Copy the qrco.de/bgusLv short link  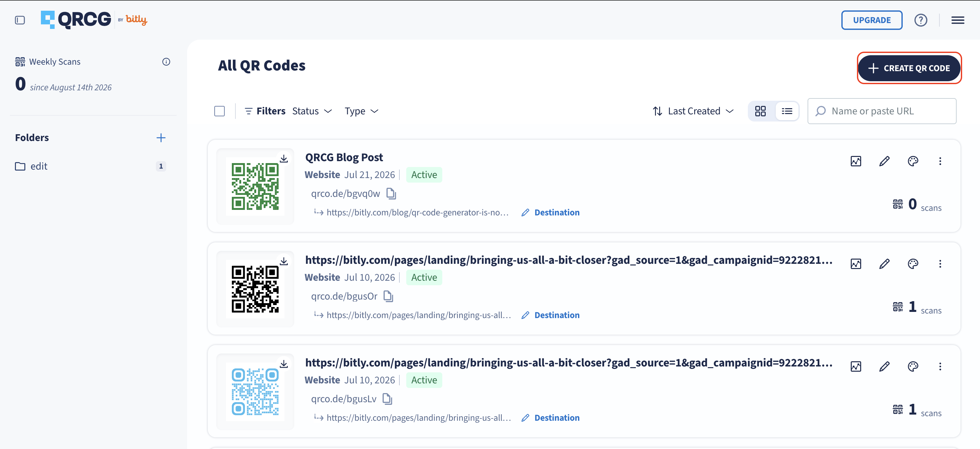(388, 399)
